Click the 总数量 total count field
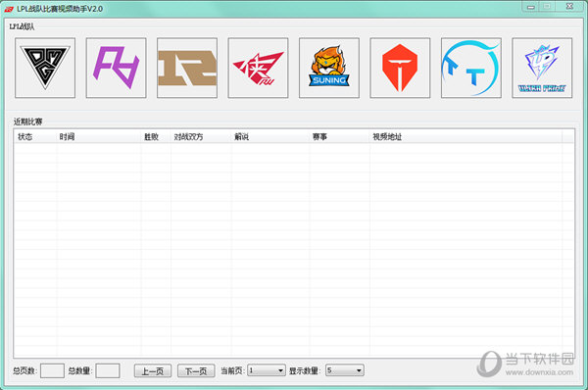Viewport: 588px width, 390px height. pyautogui.click(x=108, y=370)
